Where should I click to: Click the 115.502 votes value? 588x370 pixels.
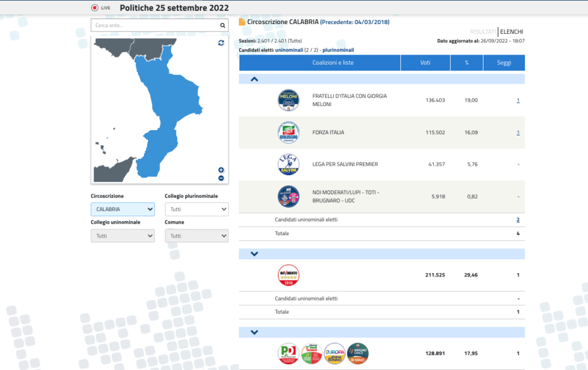pos(435,133)
